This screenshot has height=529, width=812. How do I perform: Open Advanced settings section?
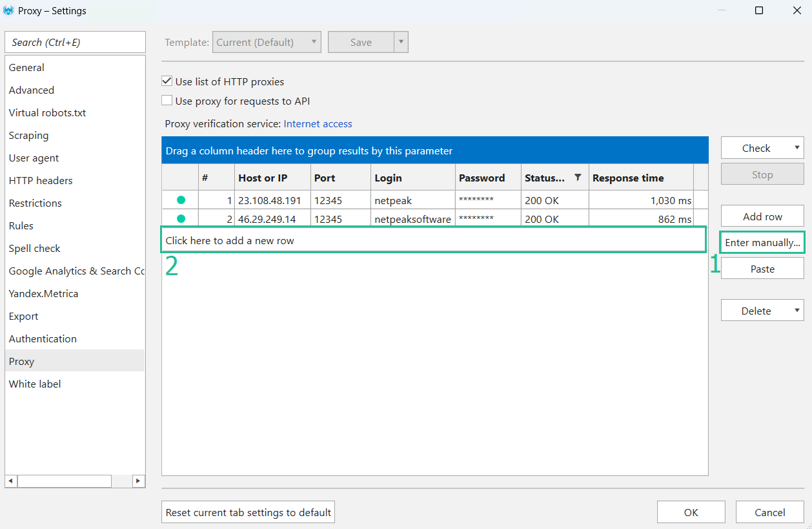tap(75, 90)
